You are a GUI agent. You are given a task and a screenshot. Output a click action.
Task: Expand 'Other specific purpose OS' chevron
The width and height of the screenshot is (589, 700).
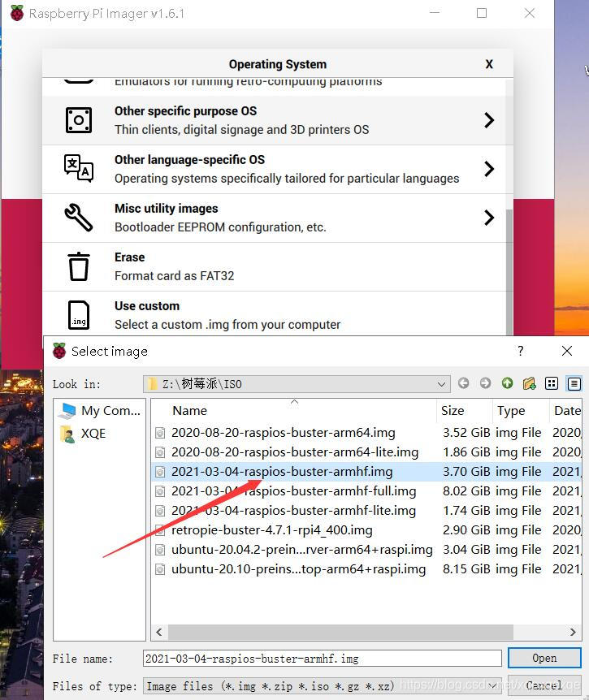pos(489,120)
